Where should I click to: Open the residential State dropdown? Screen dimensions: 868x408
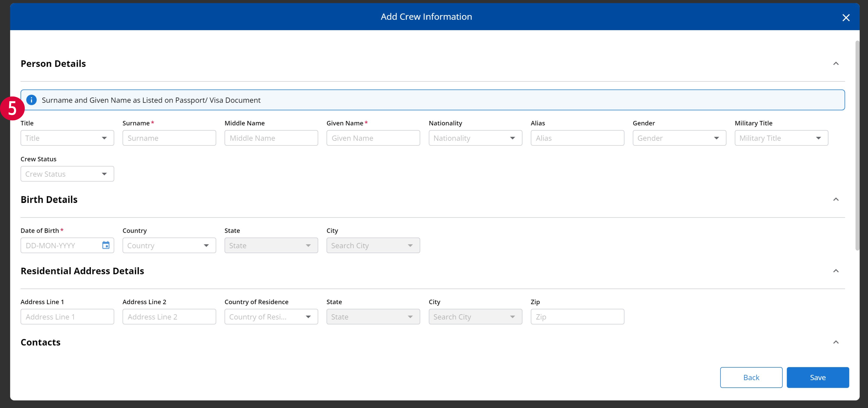pos(373,317)
